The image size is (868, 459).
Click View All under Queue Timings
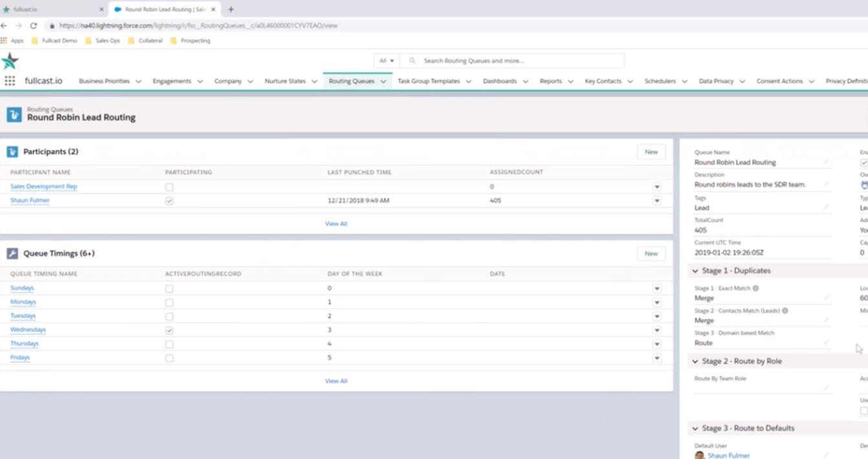336,381
